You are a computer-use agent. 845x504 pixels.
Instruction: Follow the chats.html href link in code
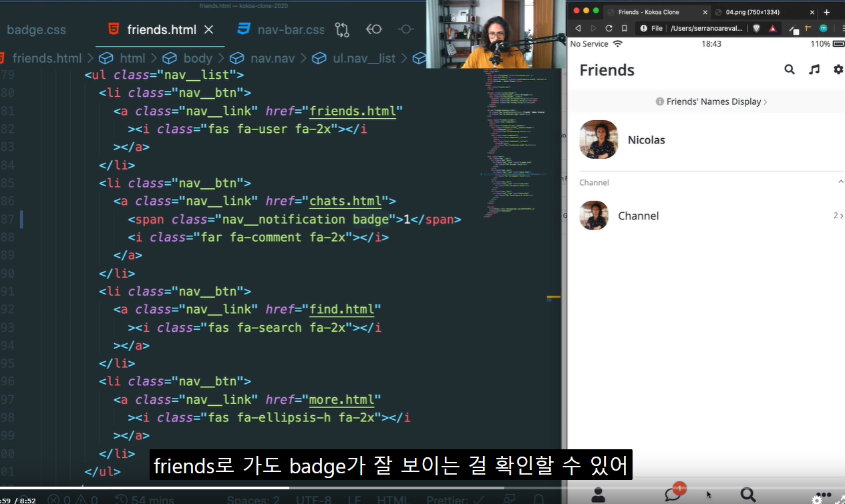pos(345,201)
